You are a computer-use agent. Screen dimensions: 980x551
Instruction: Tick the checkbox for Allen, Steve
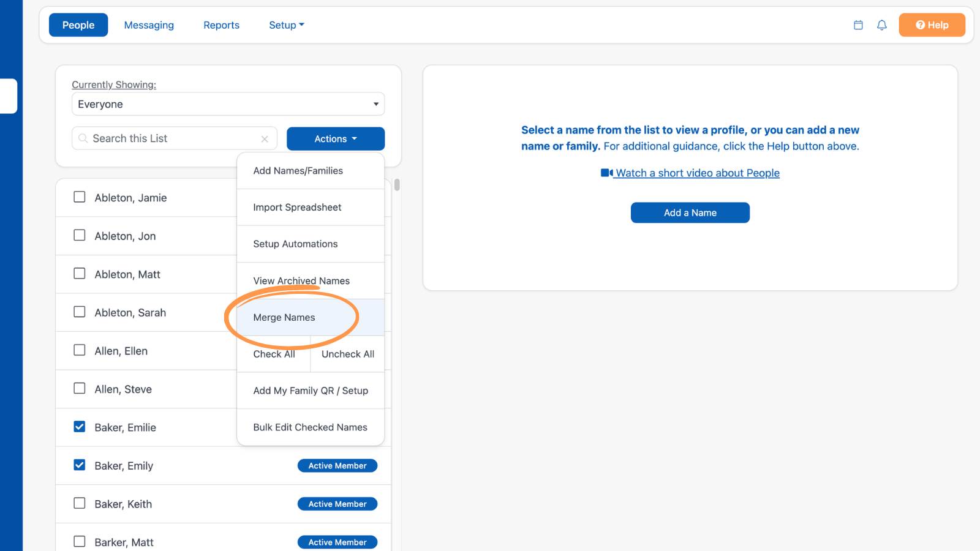(80, 388)
